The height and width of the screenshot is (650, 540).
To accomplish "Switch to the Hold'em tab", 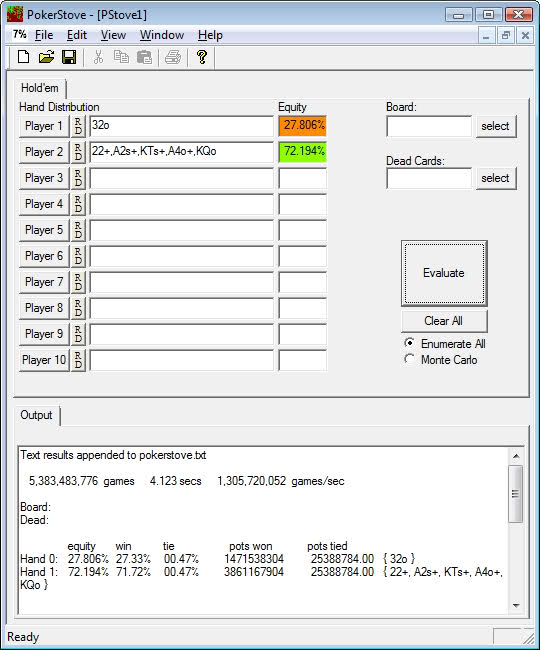I will (x=40, y=88).
